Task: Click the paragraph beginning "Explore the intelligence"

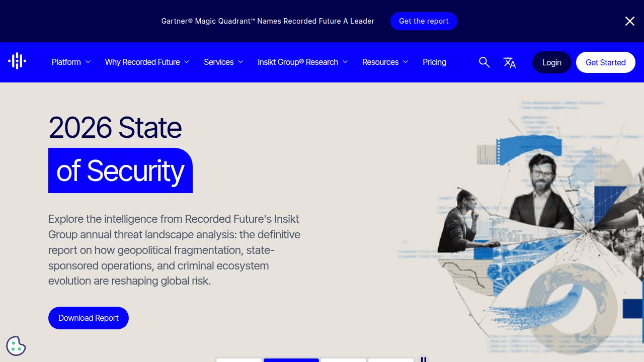Action: pyautogui.click(x=174, y=250)
